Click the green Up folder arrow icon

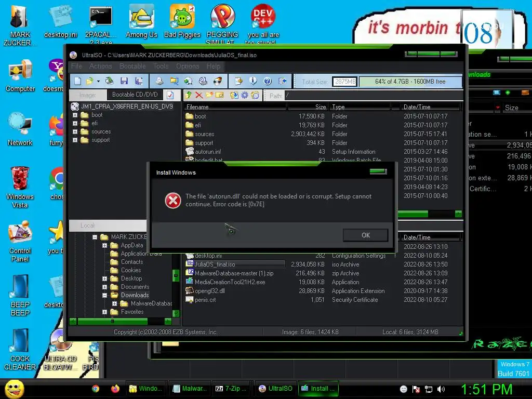pyautogui.click(x=188, y=96)
